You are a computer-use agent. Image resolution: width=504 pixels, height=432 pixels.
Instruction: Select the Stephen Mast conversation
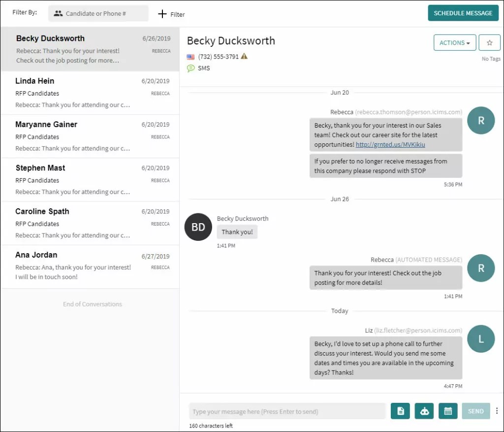[x=90, y=179]
